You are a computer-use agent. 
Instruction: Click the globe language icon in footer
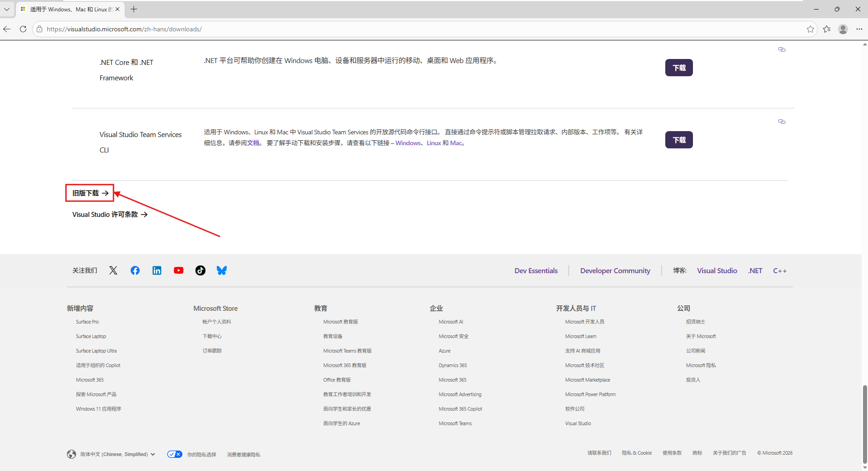click(x=71, y=454)
